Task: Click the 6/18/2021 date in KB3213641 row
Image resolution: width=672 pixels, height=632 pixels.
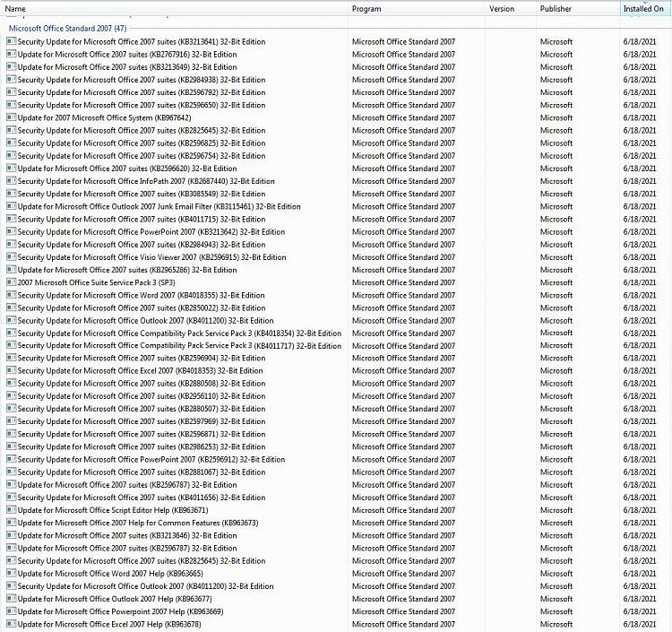Action: [640, 41]
